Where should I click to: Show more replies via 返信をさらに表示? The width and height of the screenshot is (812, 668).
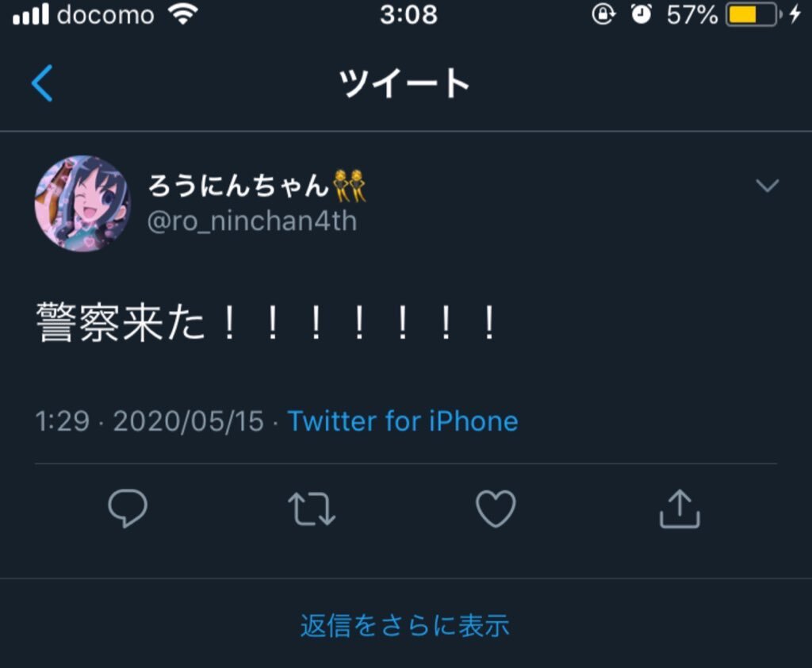coord(405,625)
